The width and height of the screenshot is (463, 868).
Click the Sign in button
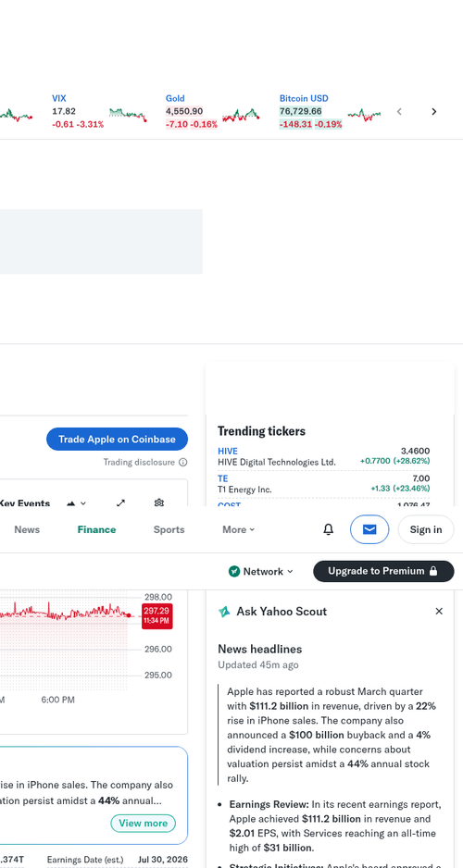tap(426, 529)
